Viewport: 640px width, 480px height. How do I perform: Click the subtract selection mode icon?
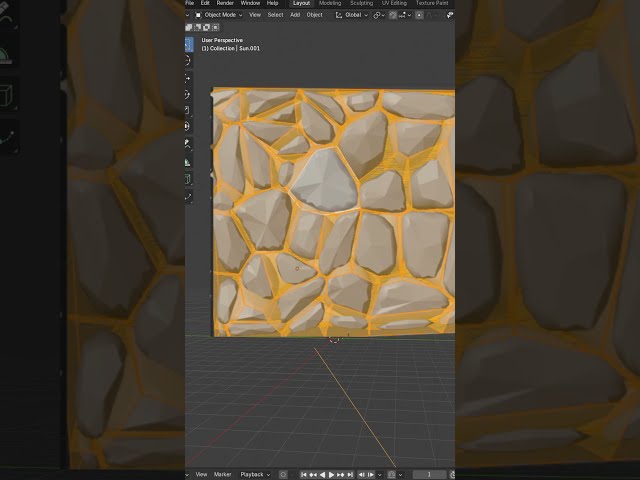tap(207, 27)
